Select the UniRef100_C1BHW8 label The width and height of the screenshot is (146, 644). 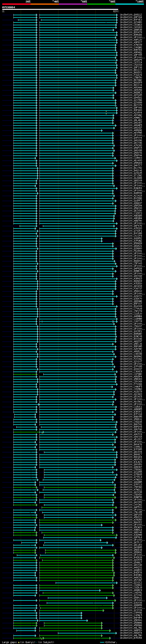coord(131,319)
